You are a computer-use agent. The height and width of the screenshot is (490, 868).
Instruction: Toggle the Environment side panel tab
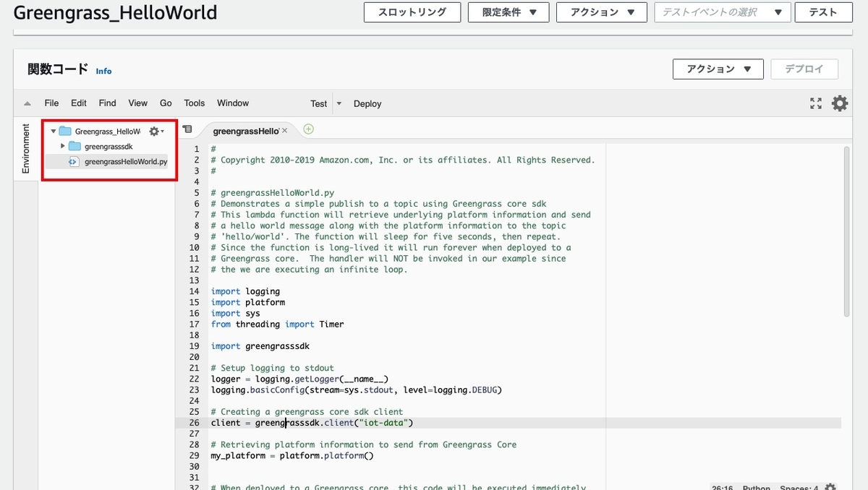coord(26,148)
